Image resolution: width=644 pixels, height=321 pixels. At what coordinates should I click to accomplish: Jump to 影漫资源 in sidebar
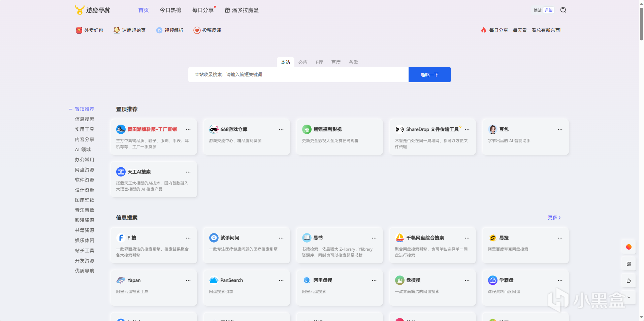coord(85,220)
